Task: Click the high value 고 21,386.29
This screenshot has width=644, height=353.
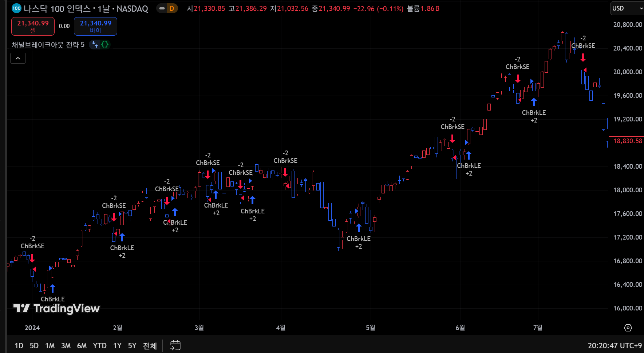Action: [248, 9]
